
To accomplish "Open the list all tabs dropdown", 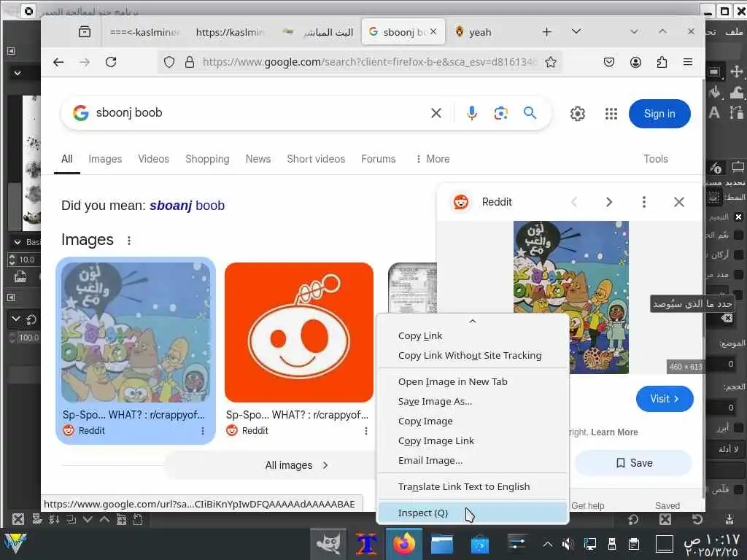I will click(576, 32).
